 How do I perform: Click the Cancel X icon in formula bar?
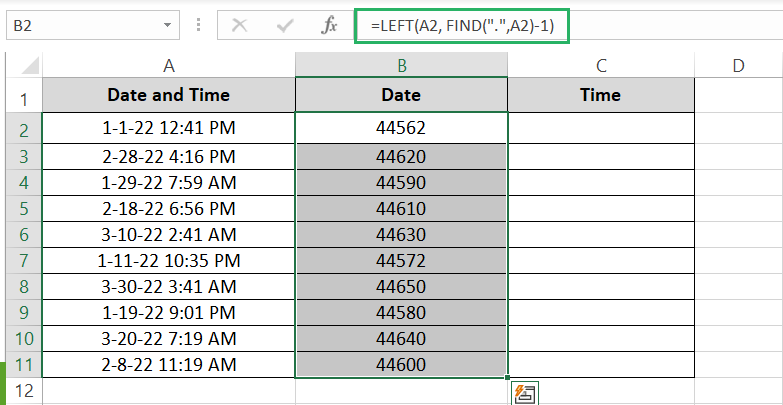point(239,26)
